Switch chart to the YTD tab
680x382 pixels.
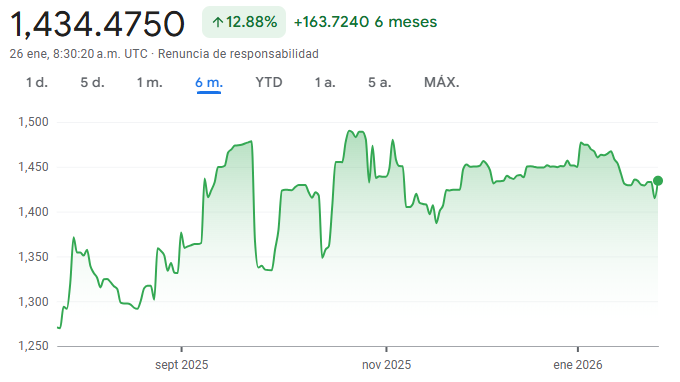coord(269,82)
